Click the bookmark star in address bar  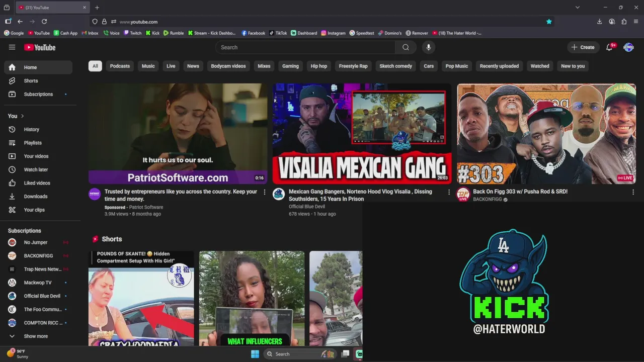(549, 22)
